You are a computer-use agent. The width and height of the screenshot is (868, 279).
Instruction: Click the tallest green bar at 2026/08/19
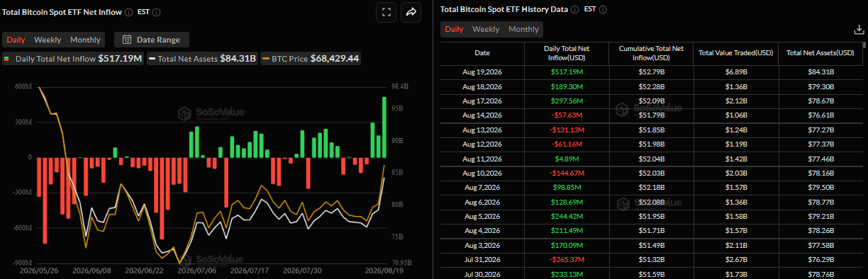tap(384, 127)
